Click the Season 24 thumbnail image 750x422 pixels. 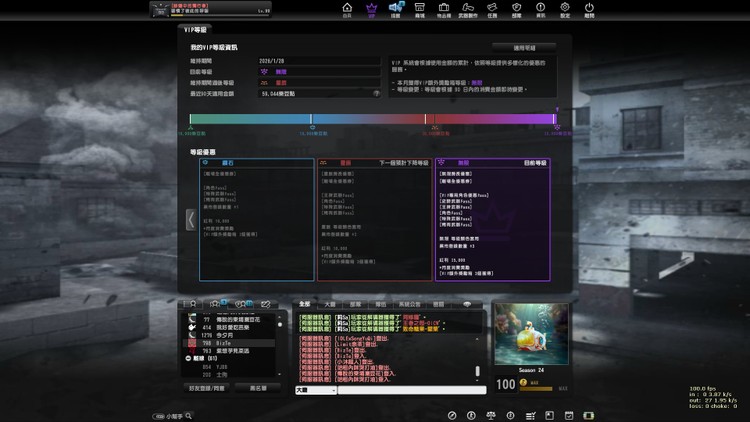pos(531,335)
